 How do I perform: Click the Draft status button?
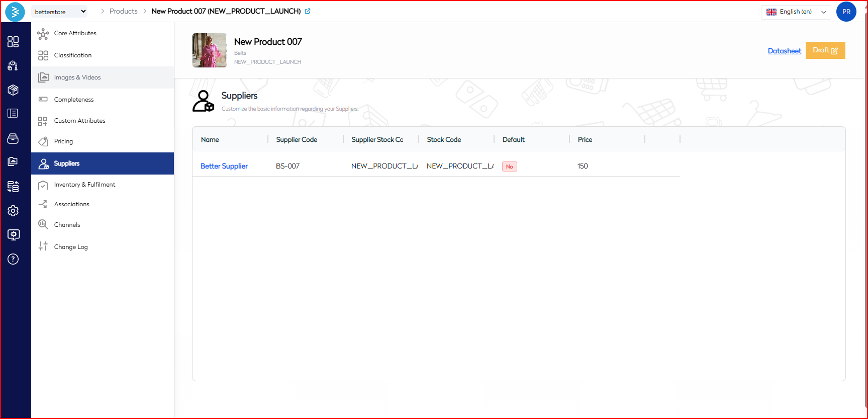(825, 50)
